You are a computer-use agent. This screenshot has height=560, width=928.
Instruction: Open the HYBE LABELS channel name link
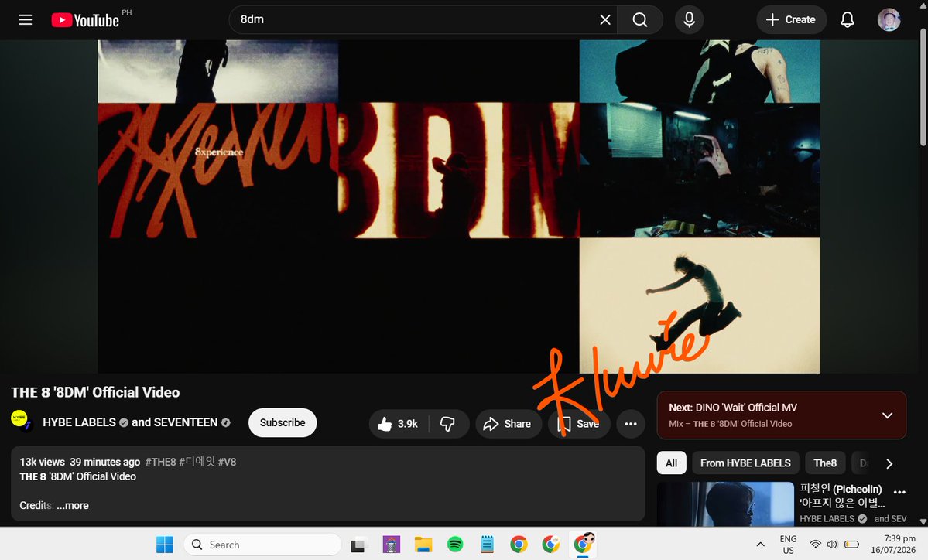pyautogui.click(x=79, y=422)
